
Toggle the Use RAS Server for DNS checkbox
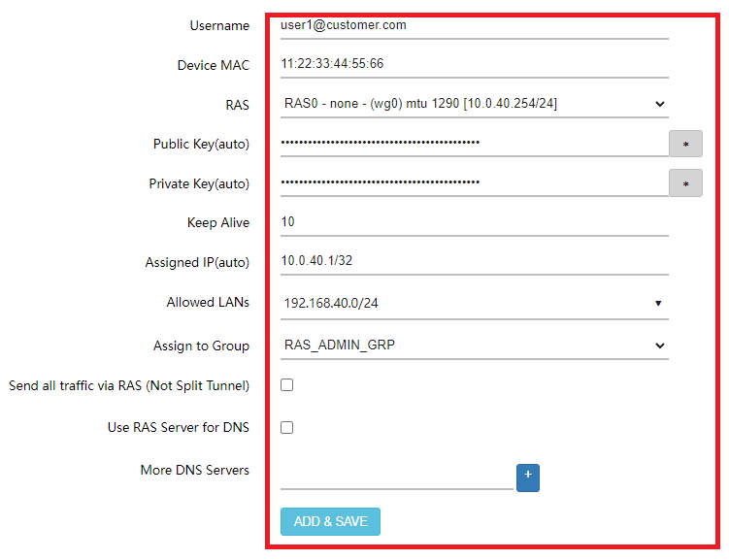[286, 427]
